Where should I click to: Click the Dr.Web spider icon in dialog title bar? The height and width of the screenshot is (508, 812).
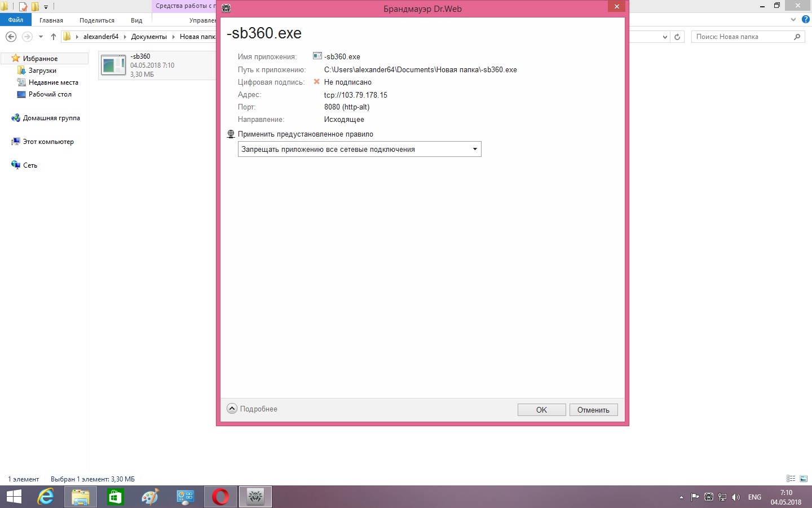coord(226,8)
